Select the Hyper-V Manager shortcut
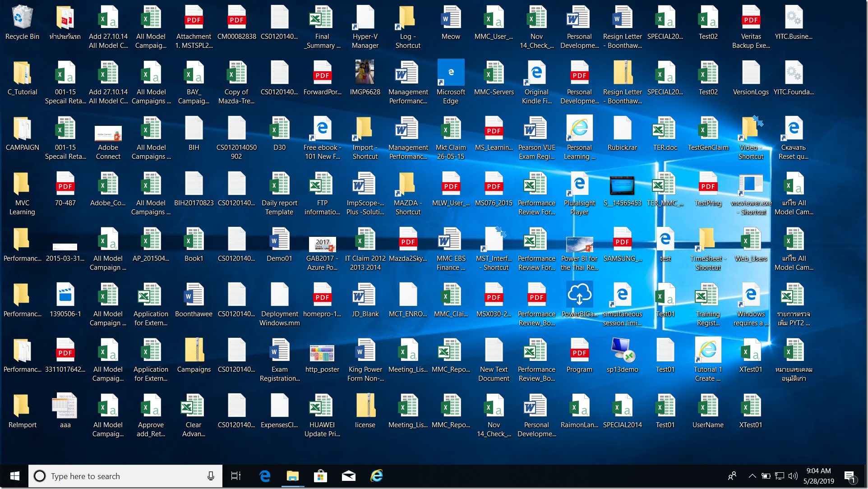 365,27
